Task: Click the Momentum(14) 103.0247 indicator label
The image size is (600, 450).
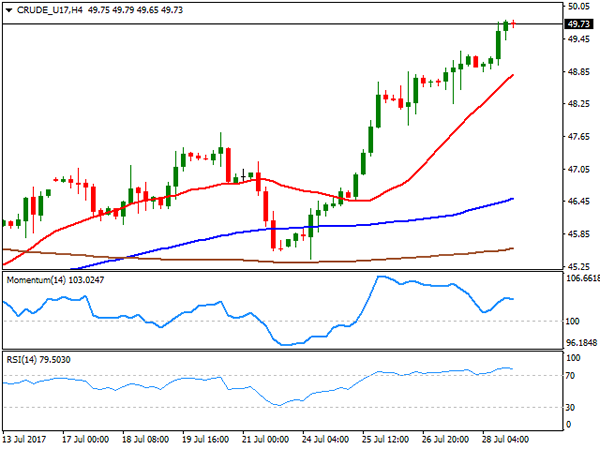Action: tap(55, 280)
